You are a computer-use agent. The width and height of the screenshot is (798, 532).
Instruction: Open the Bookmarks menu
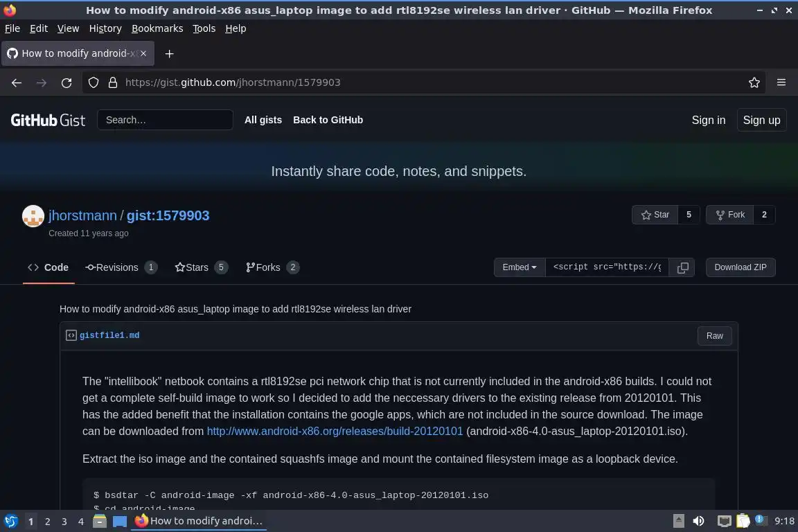point(157,28)
